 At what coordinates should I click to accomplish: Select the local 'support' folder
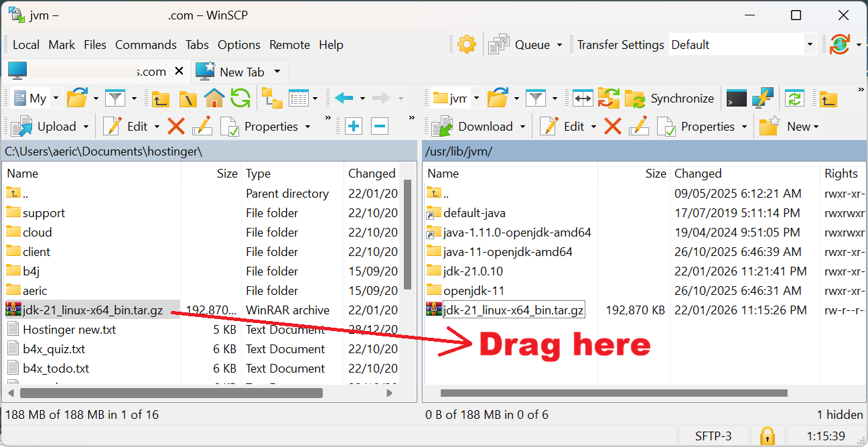pyautogui.click(x=44, y=213)
